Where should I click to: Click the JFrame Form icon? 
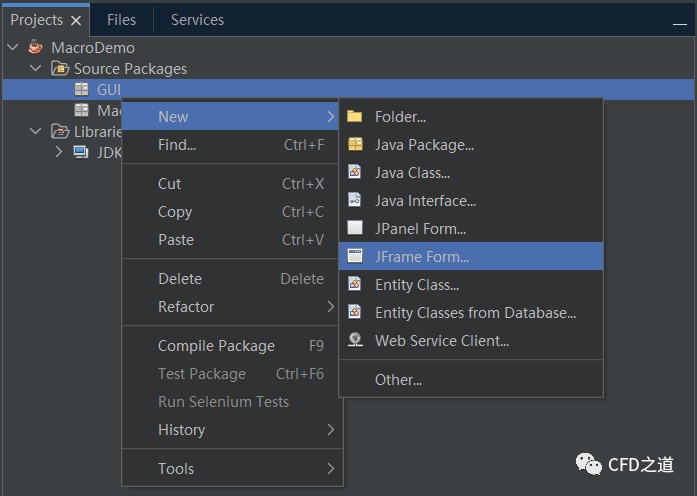tap(354, 257)
